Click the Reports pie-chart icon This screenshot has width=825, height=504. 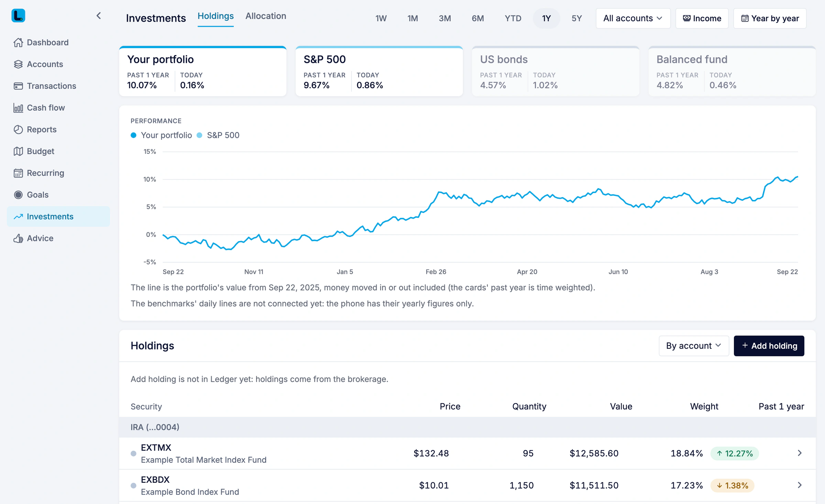(18, 130)
